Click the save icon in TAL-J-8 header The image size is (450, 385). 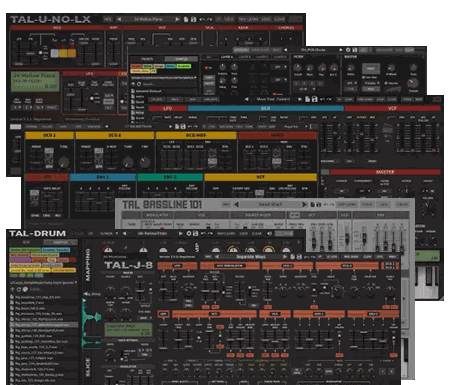299,257
